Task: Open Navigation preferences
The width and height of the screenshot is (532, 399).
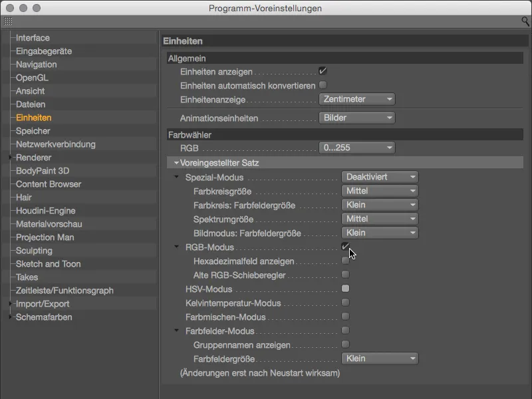Action: [37, 65]
